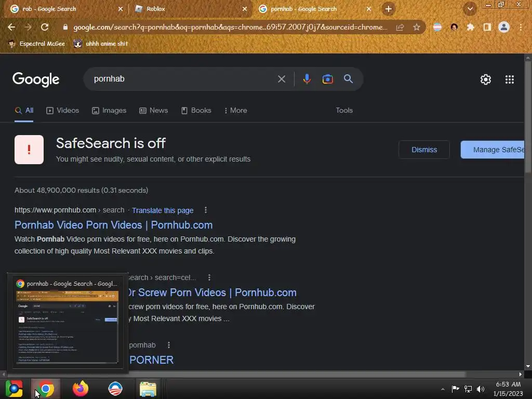532x399 pixels.
Task: Close the 'rob - Google Search' tab
Action: point(121,9)
